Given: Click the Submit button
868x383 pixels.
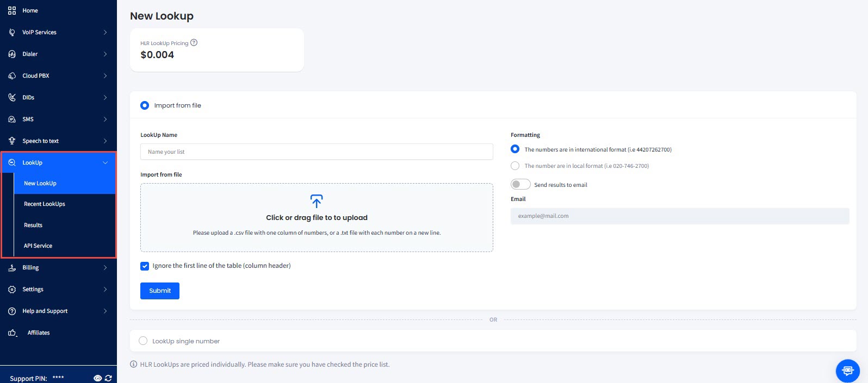Looking at the screenshot, I should [160, 291].
